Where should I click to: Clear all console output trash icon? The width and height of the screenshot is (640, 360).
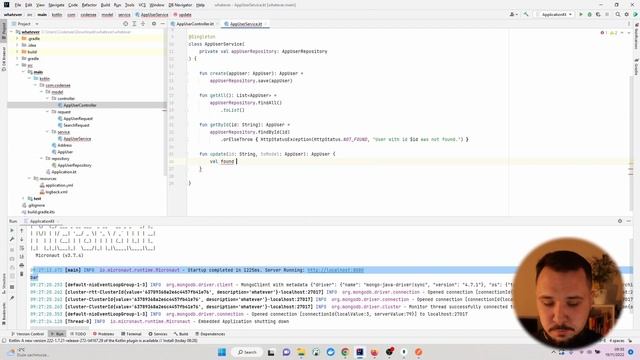pos(22,274)
